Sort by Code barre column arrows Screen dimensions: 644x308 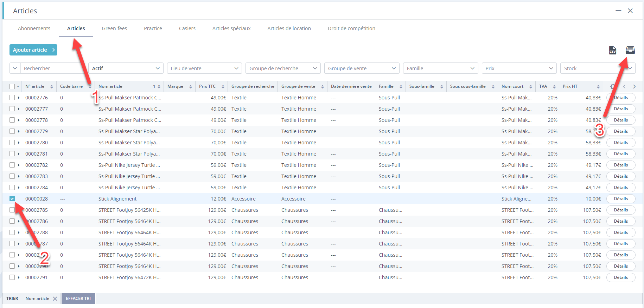[90, 87]
